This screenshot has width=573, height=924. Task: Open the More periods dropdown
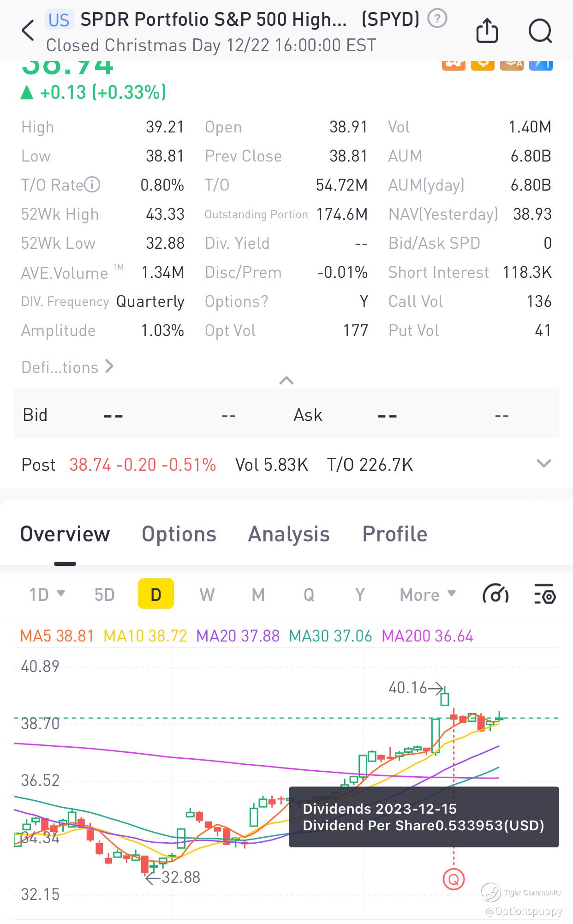tap(428, 594)
